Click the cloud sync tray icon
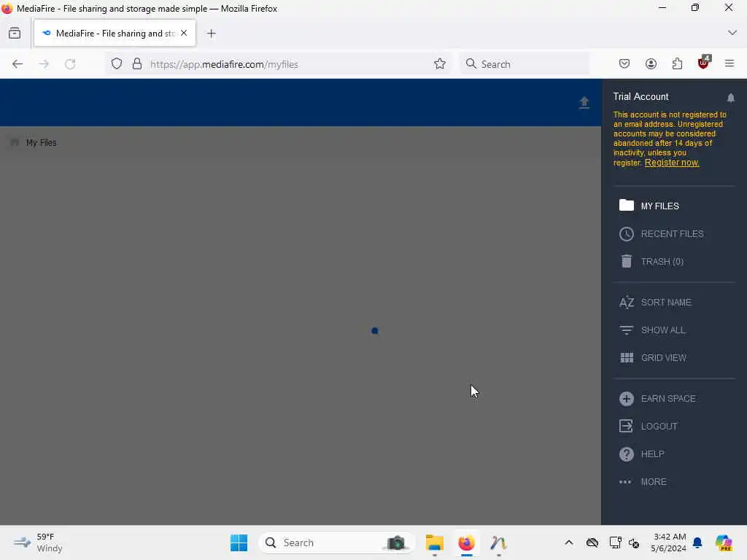The height and width of the screenshot is (560, 747). pyautogui.click(x=592, y=542)
